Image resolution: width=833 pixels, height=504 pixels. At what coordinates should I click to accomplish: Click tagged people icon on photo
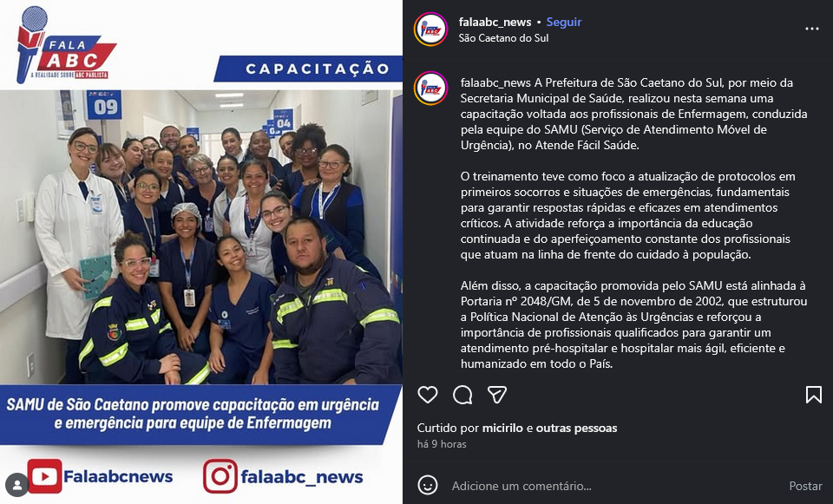17,484
